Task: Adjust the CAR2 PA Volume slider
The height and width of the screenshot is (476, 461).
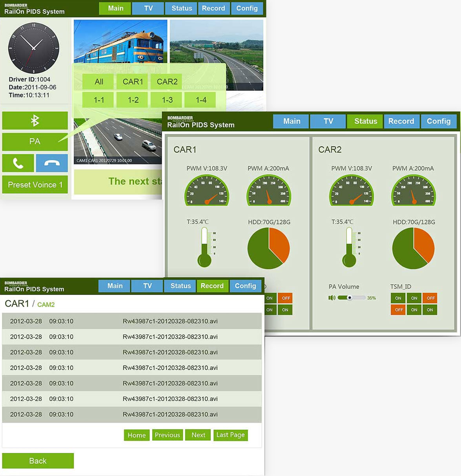Action: coord(350,298)
